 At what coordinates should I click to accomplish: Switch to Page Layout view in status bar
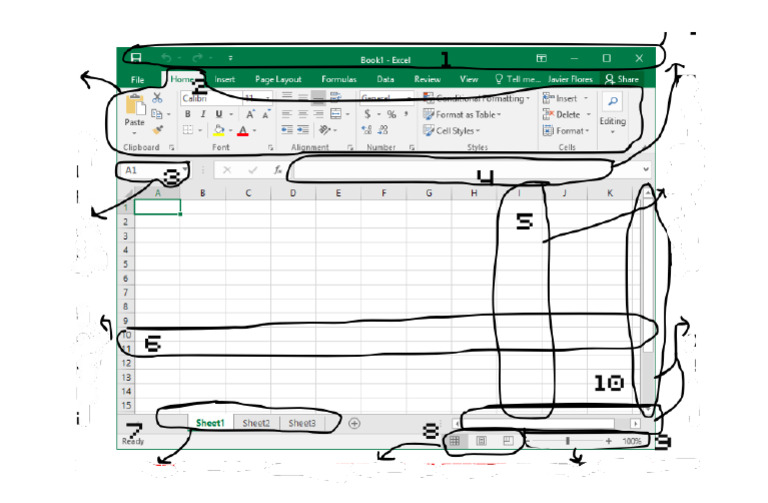pyautogui.click(x=481, y=441)
